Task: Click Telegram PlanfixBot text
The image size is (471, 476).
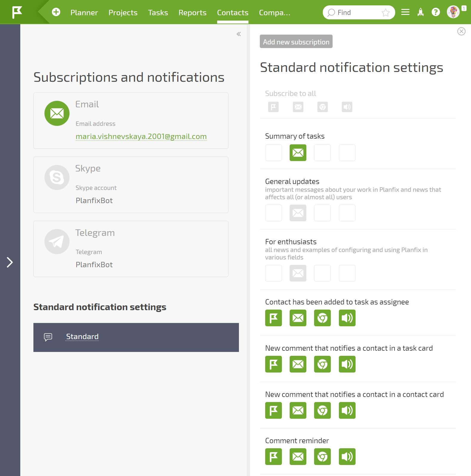Action: [94, 265]
